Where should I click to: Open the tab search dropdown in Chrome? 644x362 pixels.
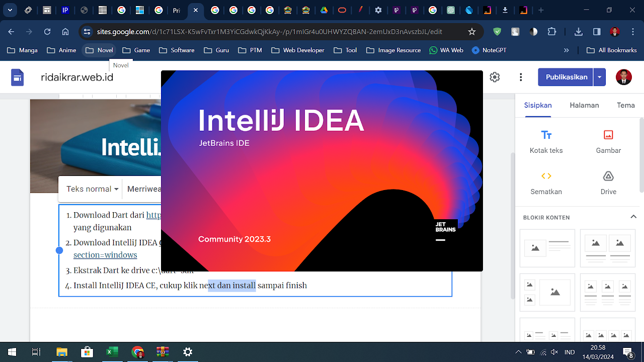(x=10, y=10)
